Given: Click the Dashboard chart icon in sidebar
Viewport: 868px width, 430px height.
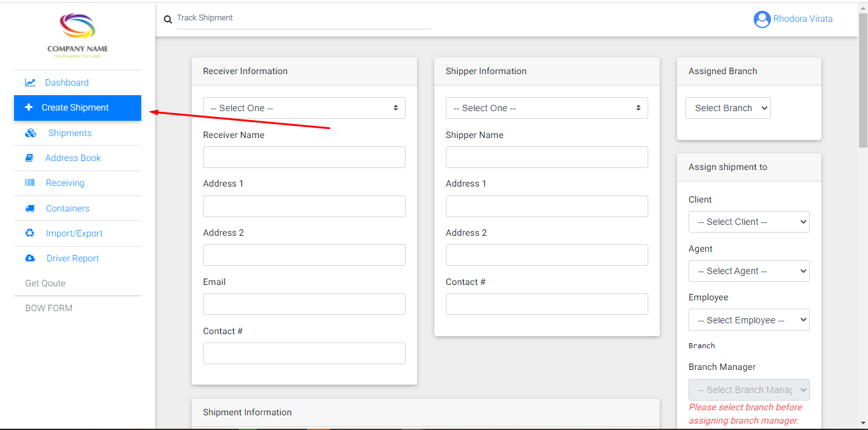Looking at the screenshot, I should pyautogui.click(x=30, y=82).
